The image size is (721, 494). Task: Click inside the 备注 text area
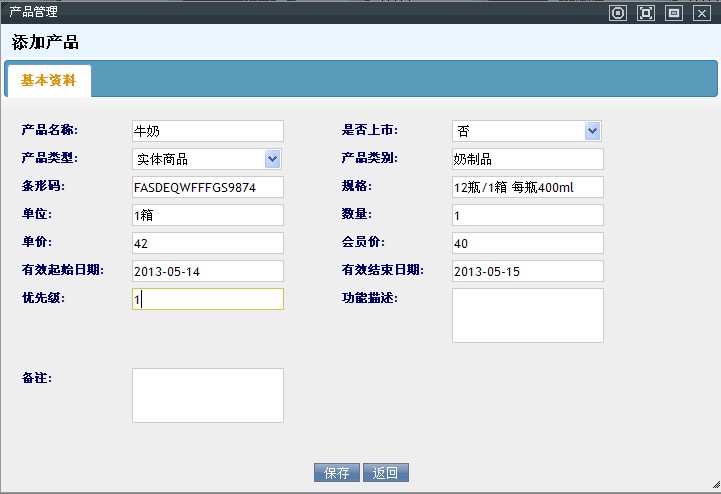tap(207, 395)
